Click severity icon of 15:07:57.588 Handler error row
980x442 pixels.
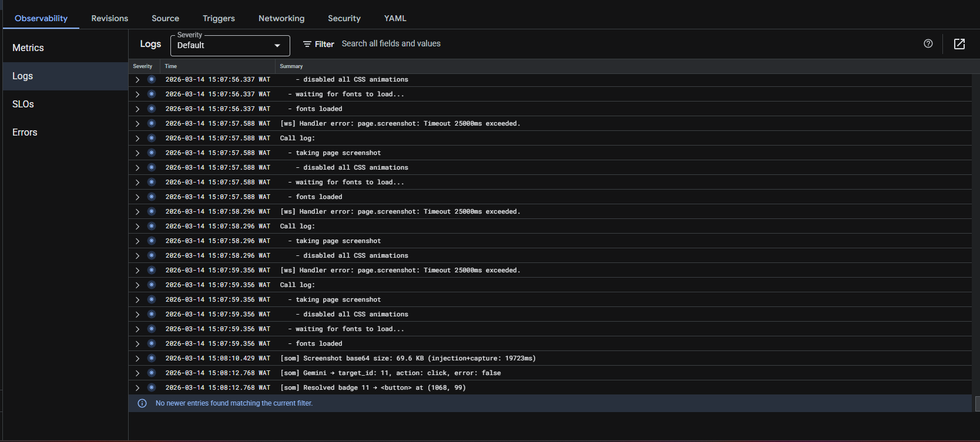click(x=152, y=123)
